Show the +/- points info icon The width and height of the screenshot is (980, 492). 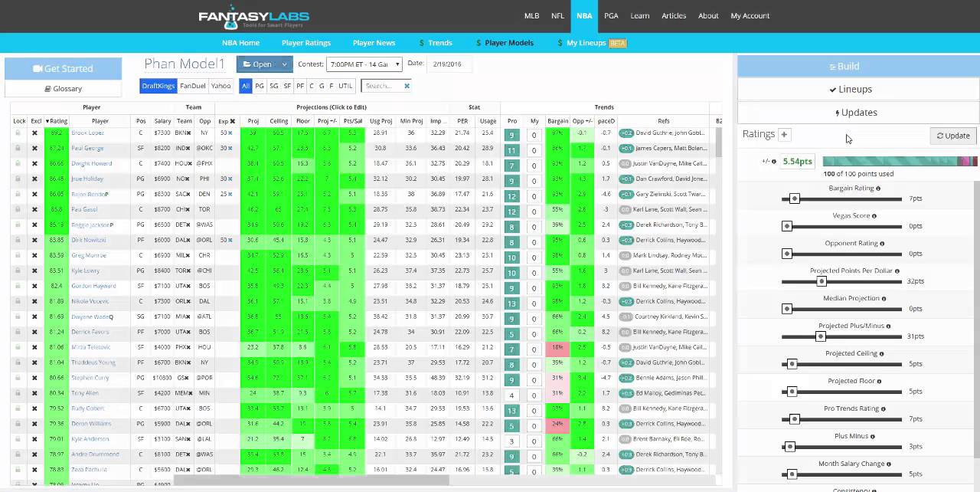click(774, 162)
